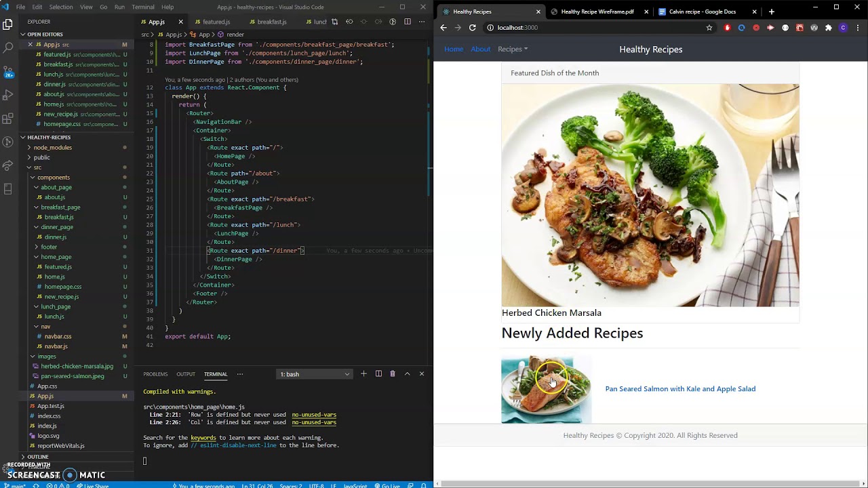Maximize the terminal panel with chevron up

pyautogui.click(x=407, y=374)
